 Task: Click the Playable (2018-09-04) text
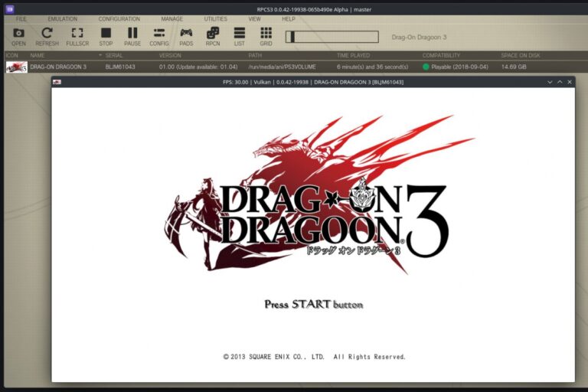(459, 67)
